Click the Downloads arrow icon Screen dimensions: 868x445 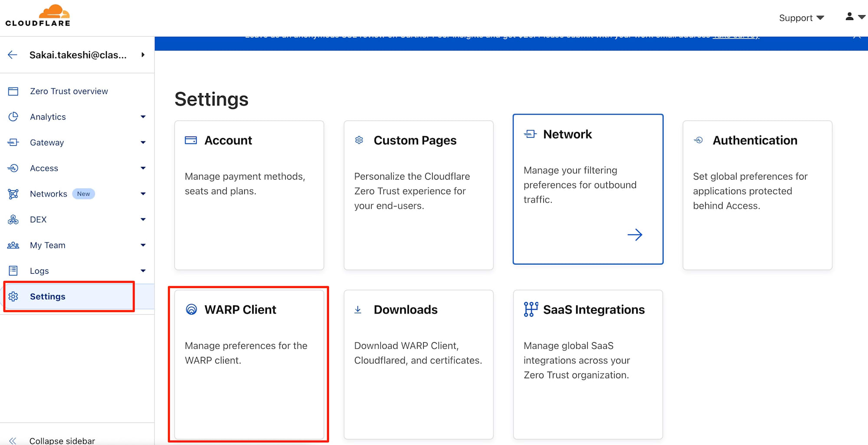pyautogui.click(x=358, y=309)
